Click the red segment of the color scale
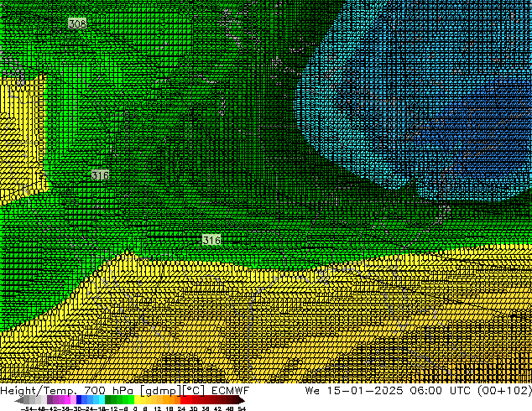 click(183, 400)
